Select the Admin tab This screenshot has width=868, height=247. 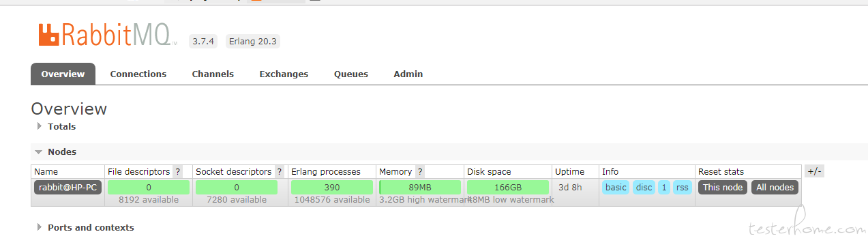click(x=408, y=74)
